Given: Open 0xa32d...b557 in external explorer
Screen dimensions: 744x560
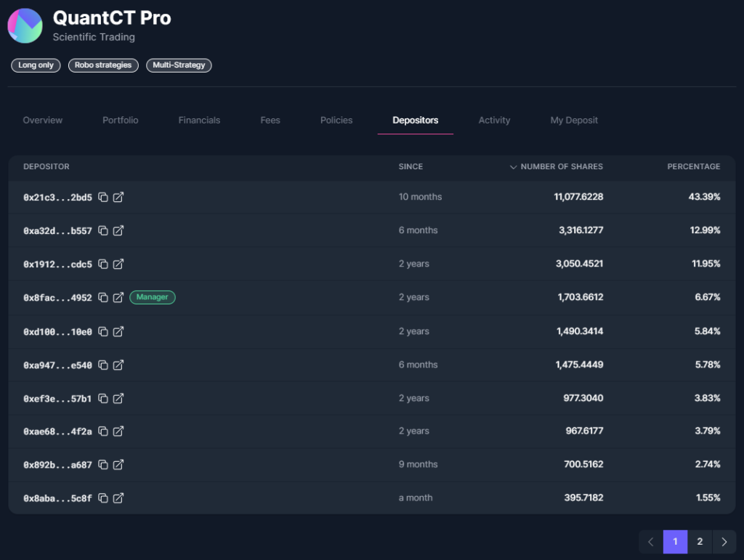Looking at the screenshot, I should 118,231.
